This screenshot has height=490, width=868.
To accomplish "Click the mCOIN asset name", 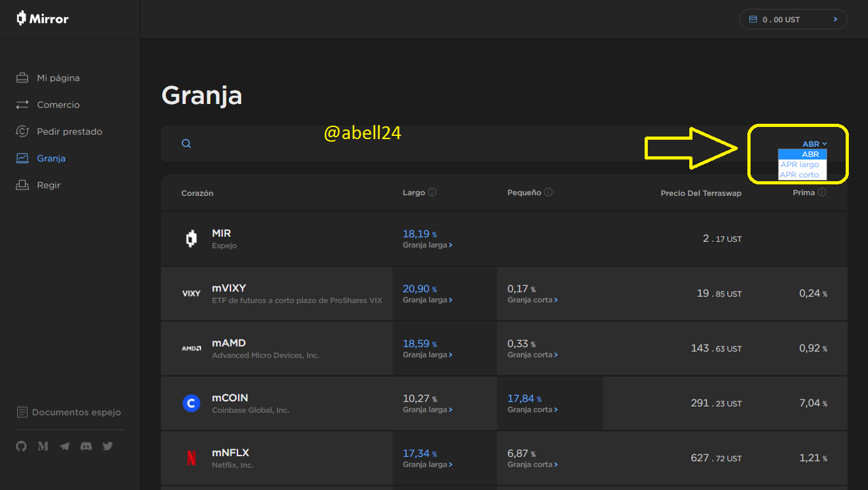I will click(x=230, y=398).
